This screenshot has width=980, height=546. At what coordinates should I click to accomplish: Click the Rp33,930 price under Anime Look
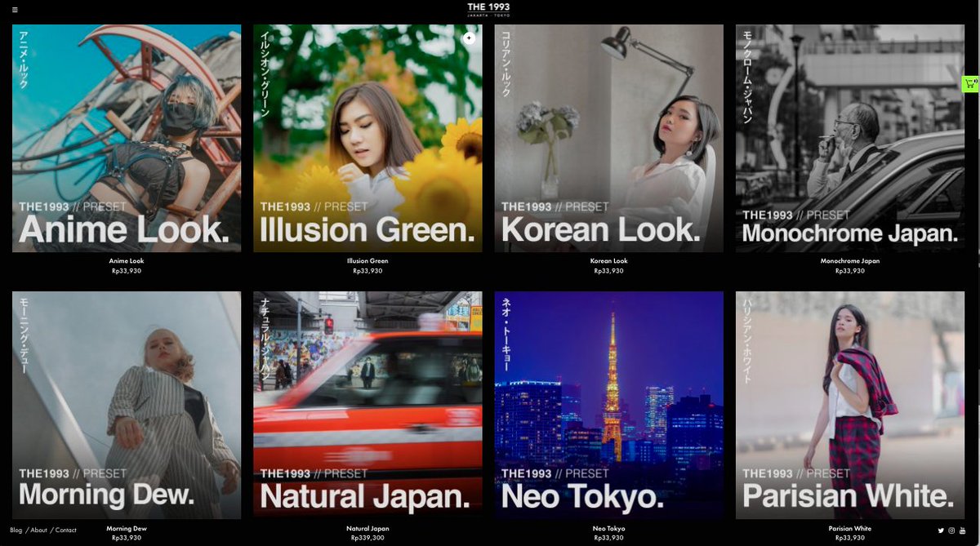point(127,271)
